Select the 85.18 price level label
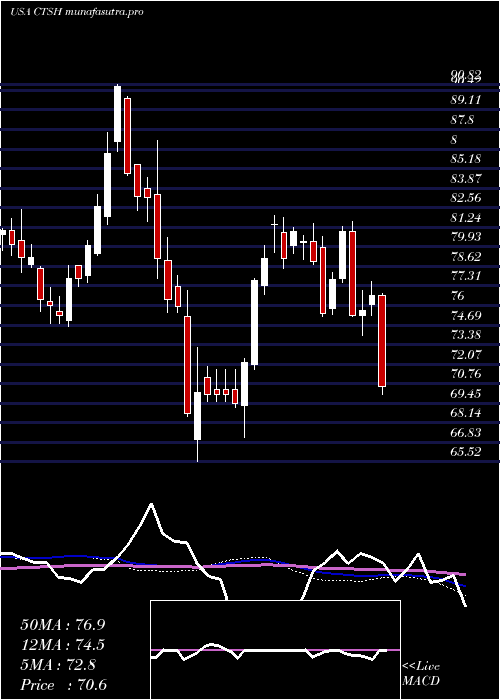 click(466, 159)
